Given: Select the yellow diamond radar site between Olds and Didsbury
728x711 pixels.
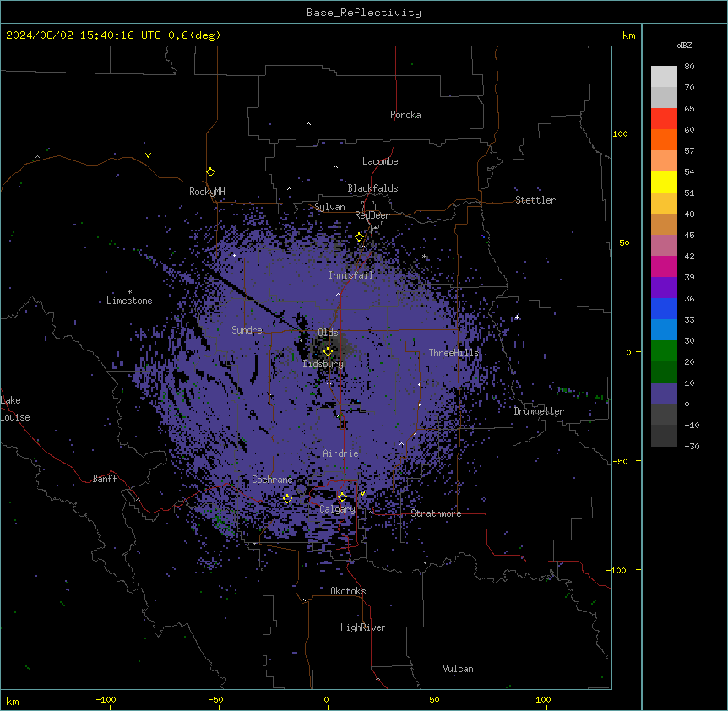Looking at the screenshot, I should click(328, 352).
